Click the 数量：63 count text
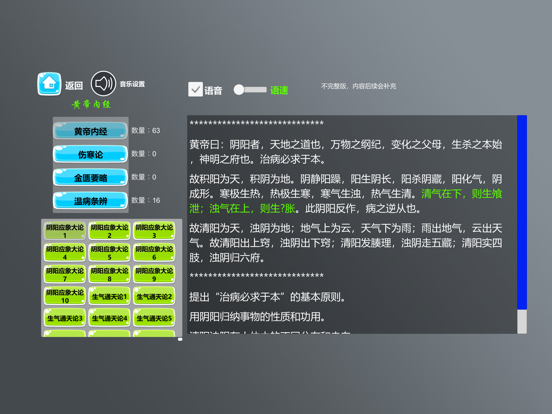552x414 pixels. (x=146, y=131)
